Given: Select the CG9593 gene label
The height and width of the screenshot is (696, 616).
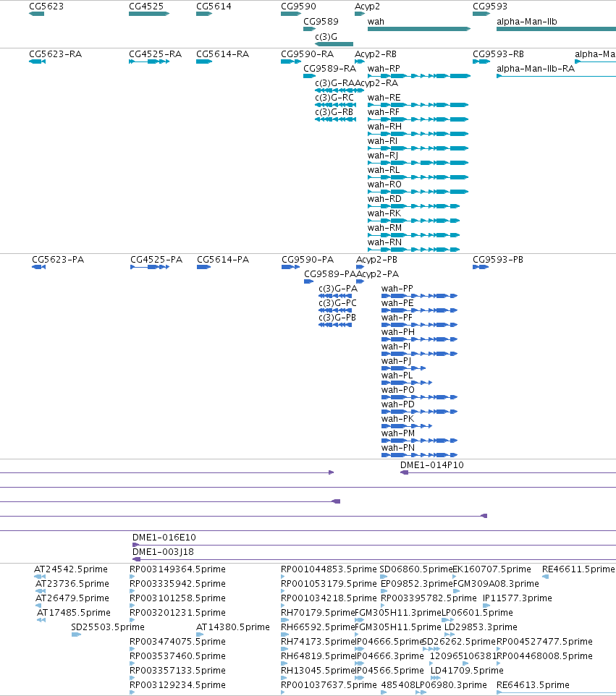Looking at the screenshot, I should 490,7.
